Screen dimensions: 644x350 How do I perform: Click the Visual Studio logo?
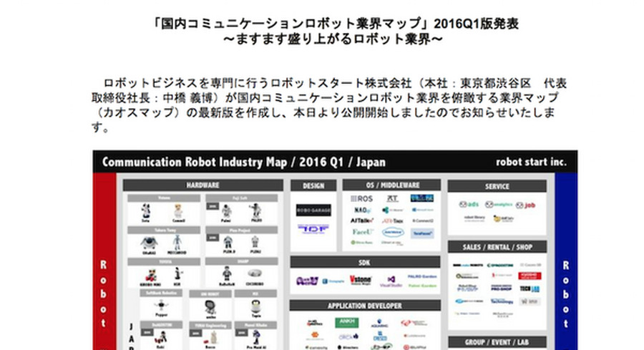tap(391, 281)
